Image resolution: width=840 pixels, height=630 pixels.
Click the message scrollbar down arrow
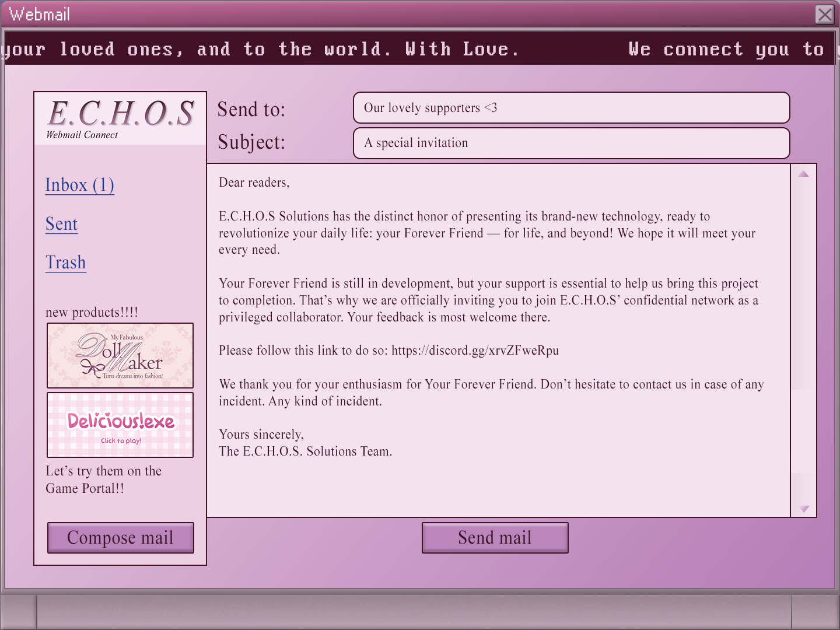coord(803,509)
